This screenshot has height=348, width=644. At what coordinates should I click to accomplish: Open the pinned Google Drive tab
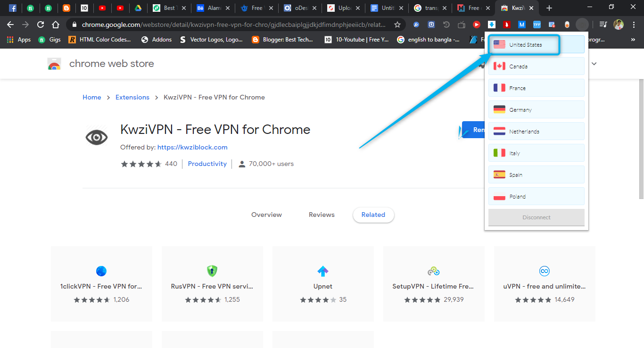[138, 8]
